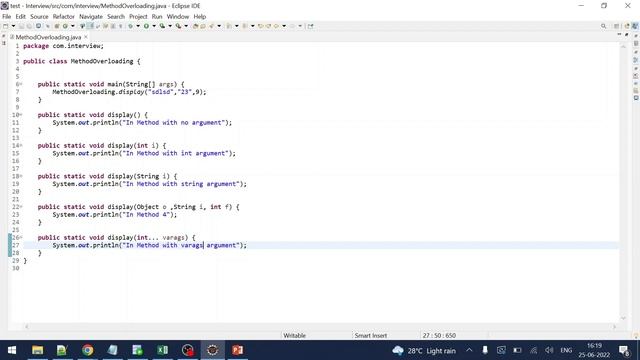Open the Search menu
Viewport: 640px width, 360px height.
click(116, 16)
